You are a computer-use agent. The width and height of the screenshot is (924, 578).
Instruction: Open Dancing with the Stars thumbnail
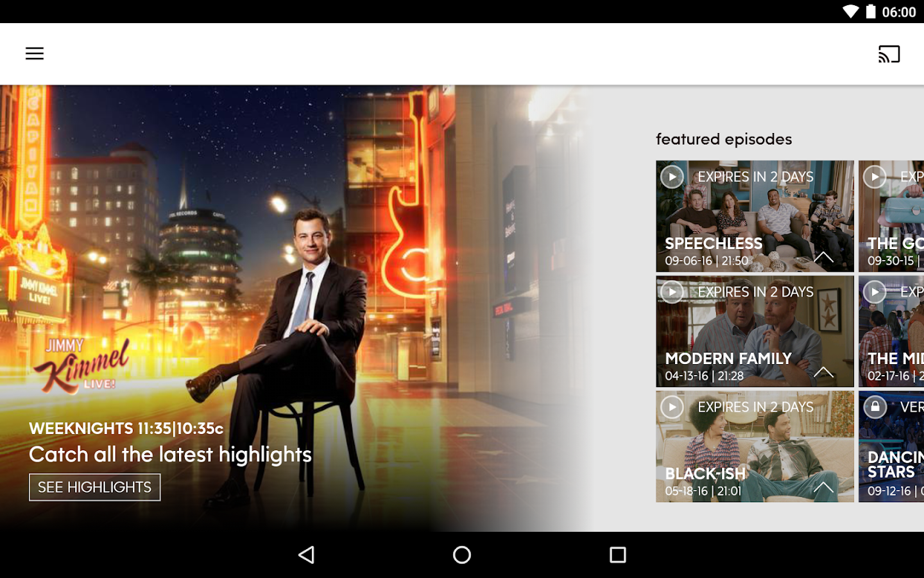[891, 446]
